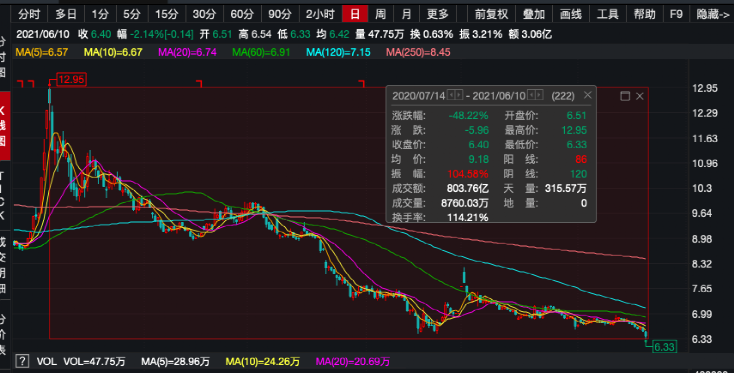The image size is (734, 373).
Task: Click the (222) day count
Action: (x=563, y=96)
